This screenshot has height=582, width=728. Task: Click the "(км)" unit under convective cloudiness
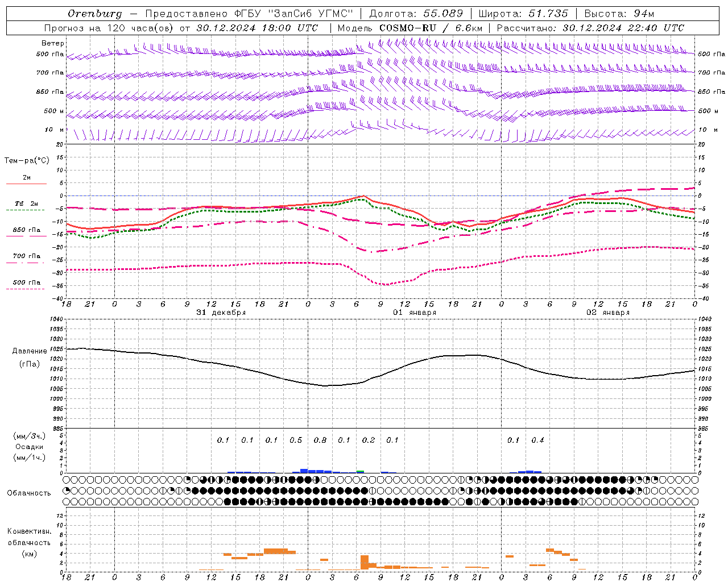(x=30, y=554)
